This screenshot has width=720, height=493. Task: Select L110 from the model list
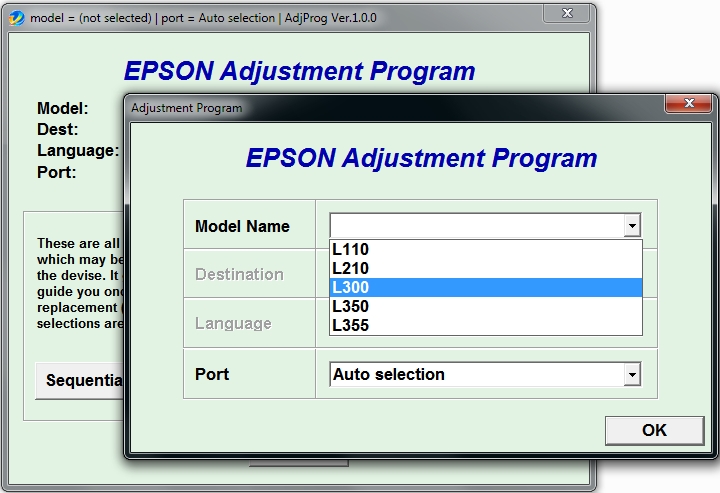(485, 249)
